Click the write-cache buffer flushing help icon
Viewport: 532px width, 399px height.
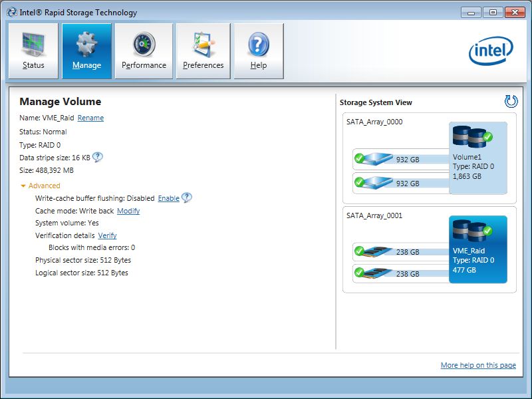click(x=187, y=198)
